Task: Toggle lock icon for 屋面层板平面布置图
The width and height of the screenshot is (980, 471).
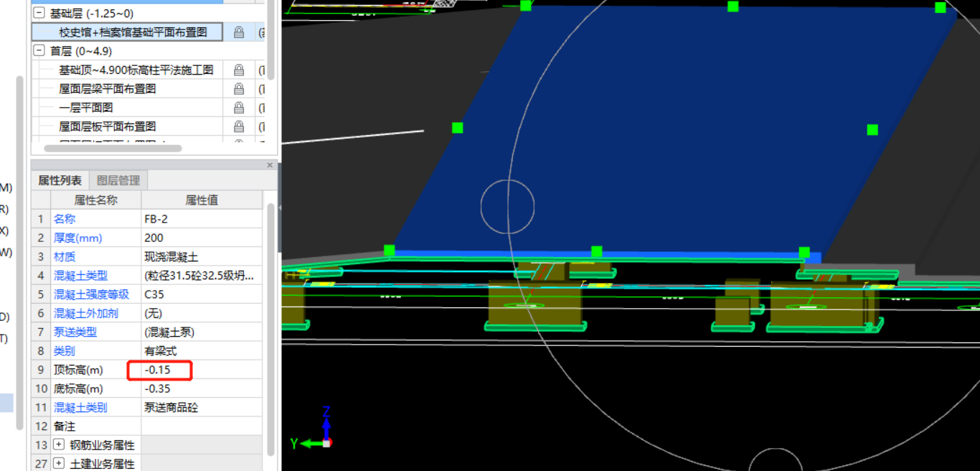Action: tap(239, 126)
